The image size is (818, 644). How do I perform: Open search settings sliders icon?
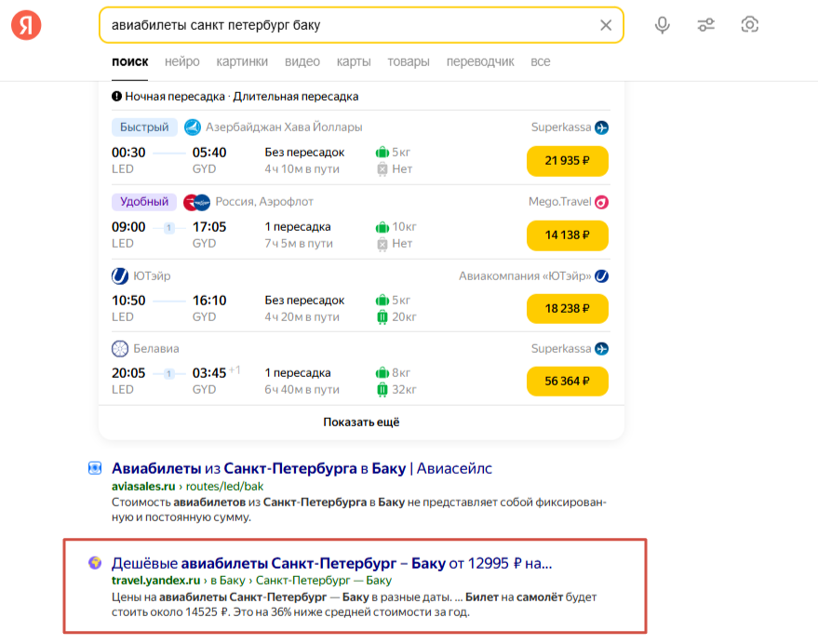tap(706, 25)
